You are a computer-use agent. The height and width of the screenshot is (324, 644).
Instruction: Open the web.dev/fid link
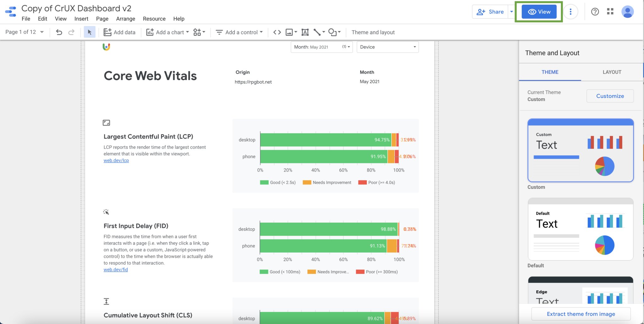pos(116,270)
